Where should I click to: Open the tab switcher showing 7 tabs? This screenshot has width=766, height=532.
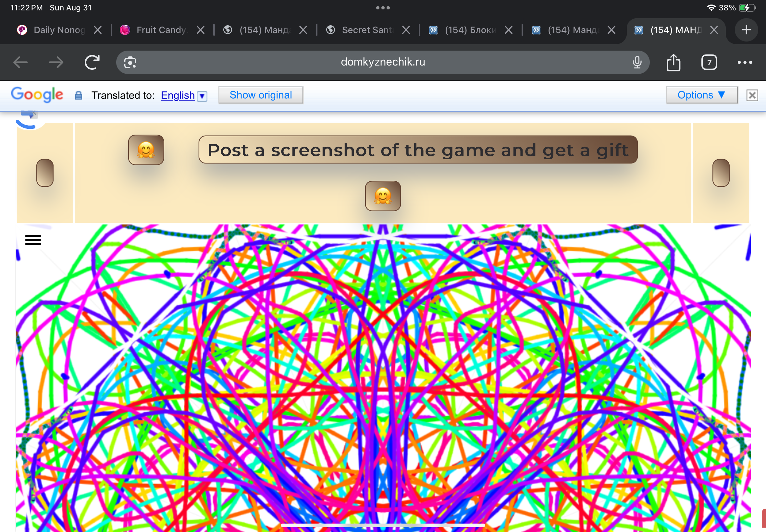pyautogui.click(x=709, y=62)
